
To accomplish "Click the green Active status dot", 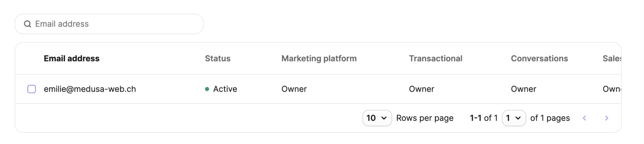I will click(x=207, y=89).
